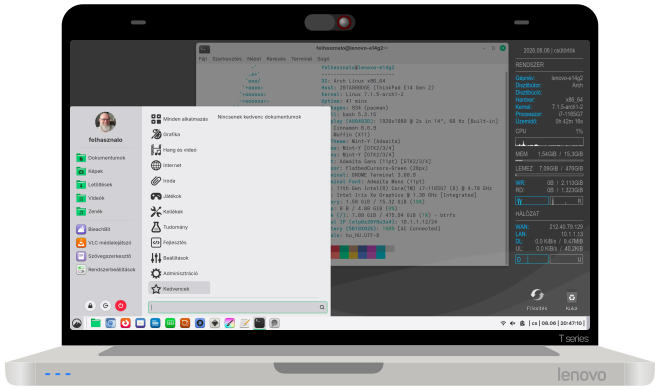Select the Adminisztráció category
This screenshot has width=660, height=390.
point(179,273)
